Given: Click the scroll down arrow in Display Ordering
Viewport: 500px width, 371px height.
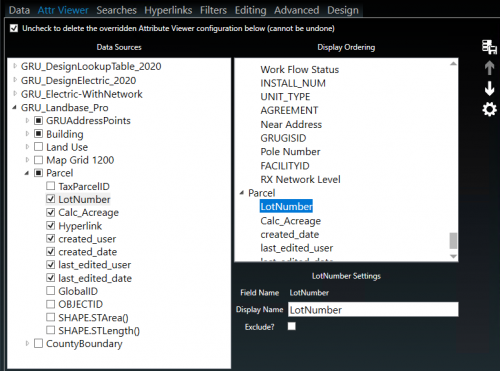Looking at the screenshot, I should coord(453,256).
